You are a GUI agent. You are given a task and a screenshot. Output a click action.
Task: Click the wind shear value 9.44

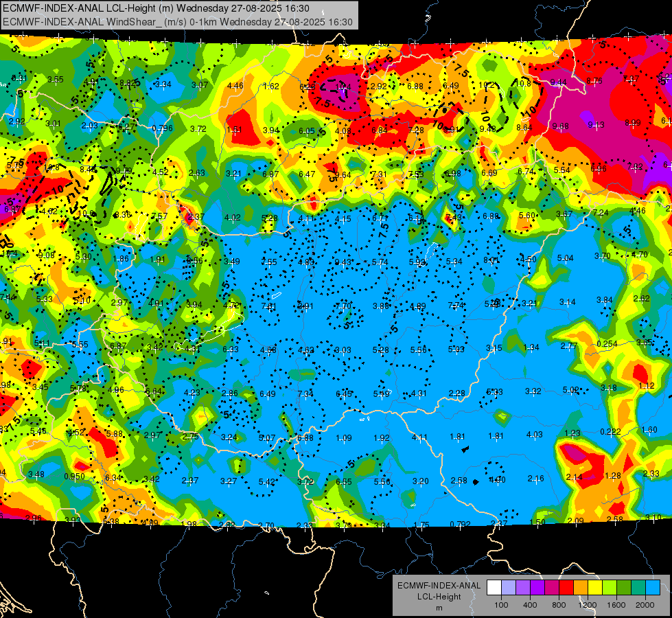point(559,82)
